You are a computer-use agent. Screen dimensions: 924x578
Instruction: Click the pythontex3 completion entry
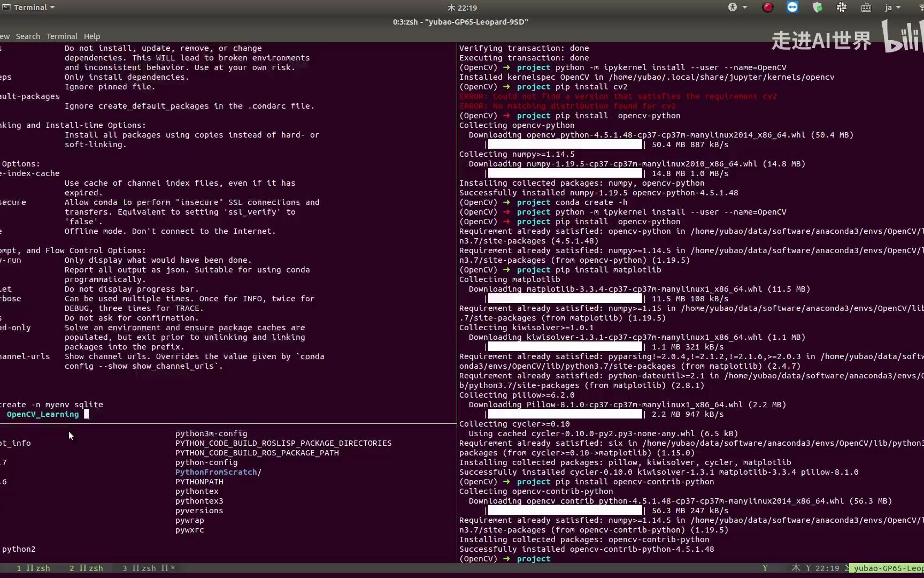pos(199,501)
